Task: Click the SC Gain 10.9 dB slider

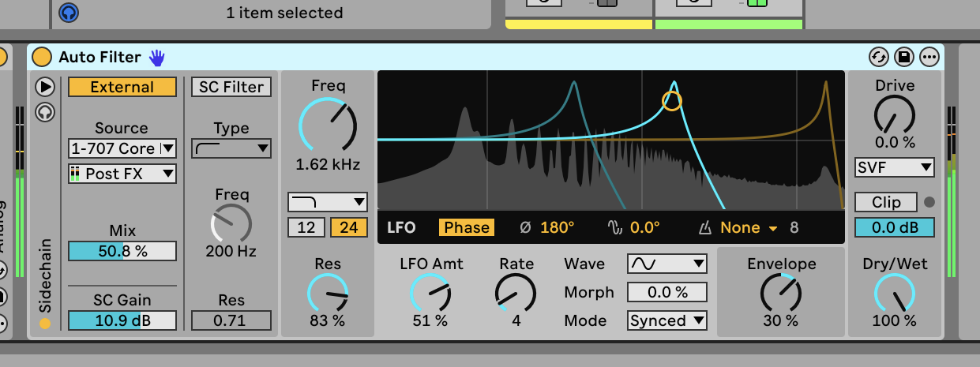Action: coord(122,320)
